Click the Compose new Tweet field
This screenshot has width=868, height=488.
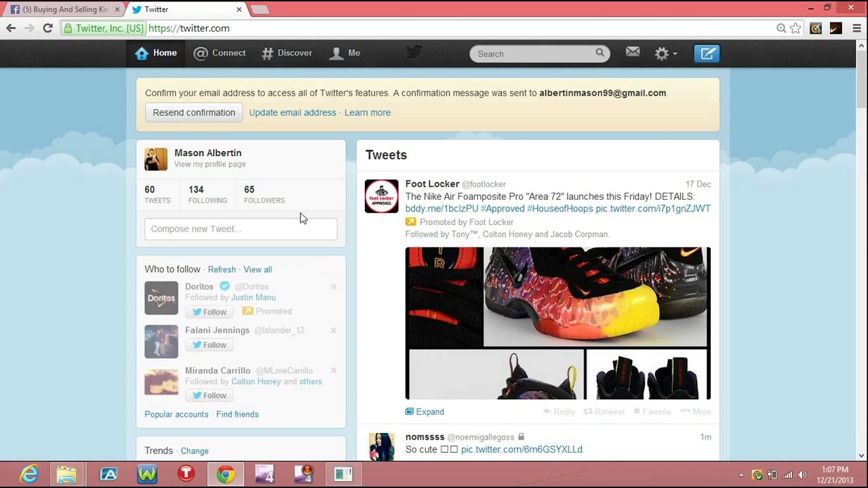241,229
